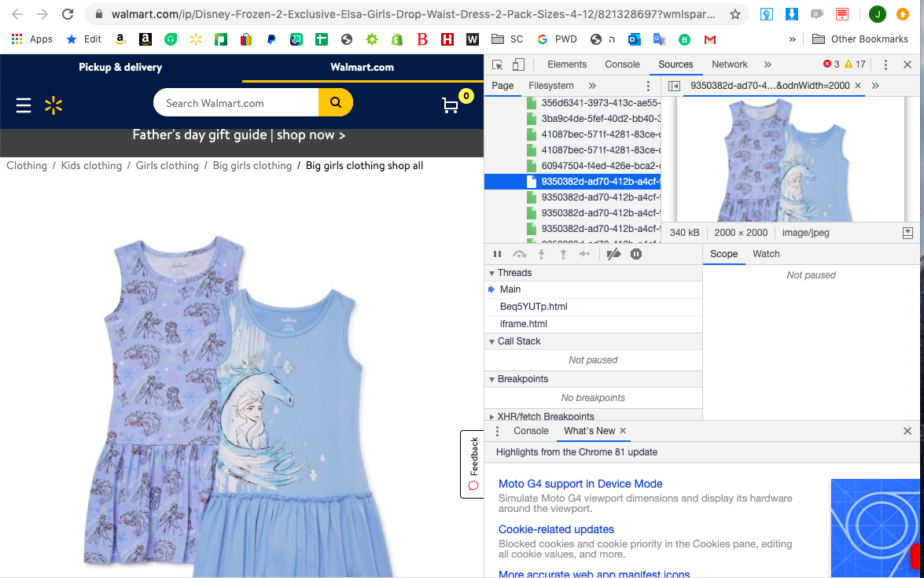Viewport: 924px width, 578px height.
Task: Click the Walmart spark logo
Action: pos(53,105)
